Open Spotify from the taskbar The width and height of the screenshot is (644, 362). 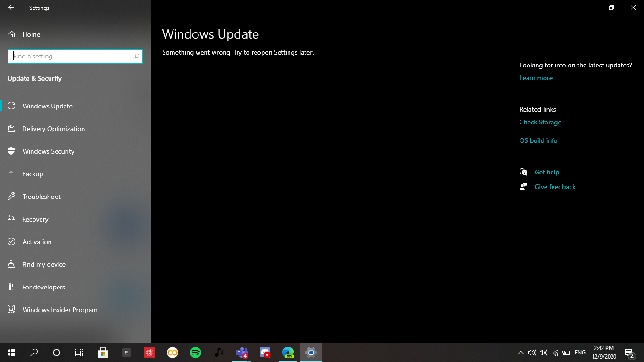(195, 353)
